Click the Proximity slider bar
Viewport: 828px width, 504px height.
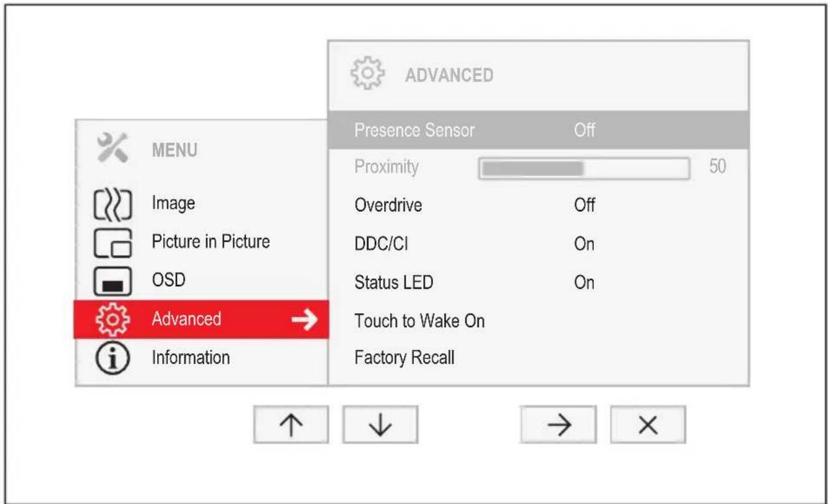click(x=584, y=168)
